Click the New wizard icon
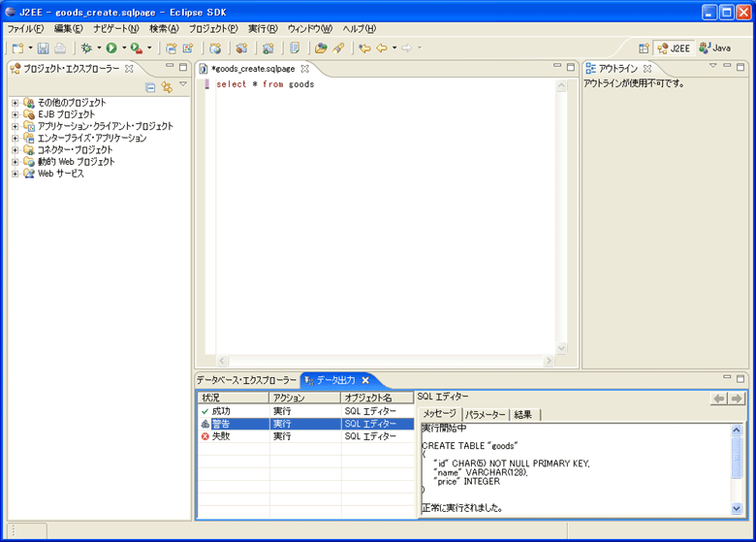Screen dimensions: 756x542 click(x=17, y=48)
